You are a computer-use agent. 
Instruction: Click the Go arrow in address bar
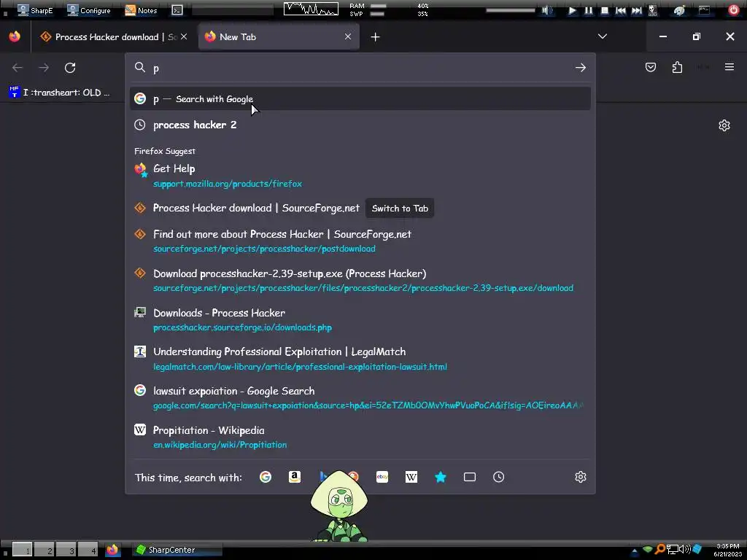[580, 68]
